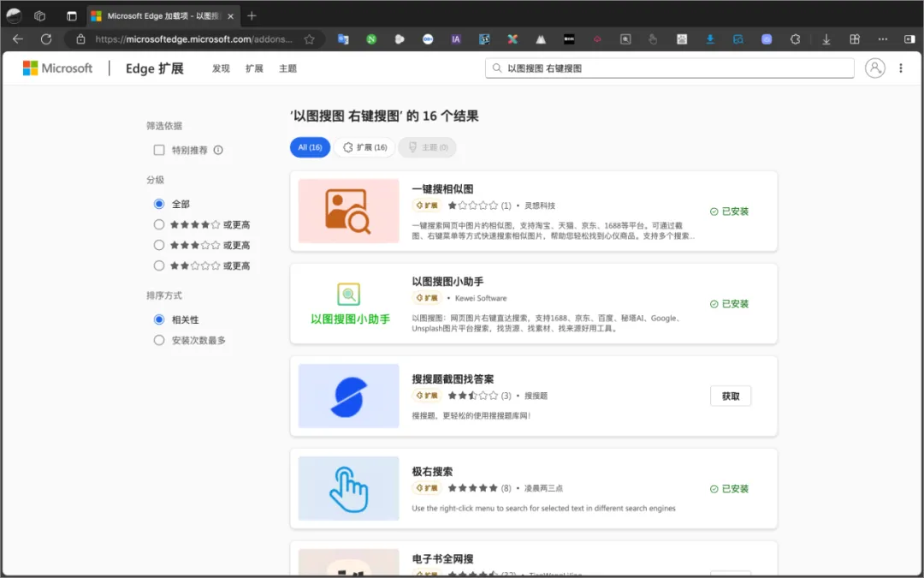This screenshot has width=924, height=578.
Task: Select three stars 或更高 radio
Action: (x=158, y=245)
